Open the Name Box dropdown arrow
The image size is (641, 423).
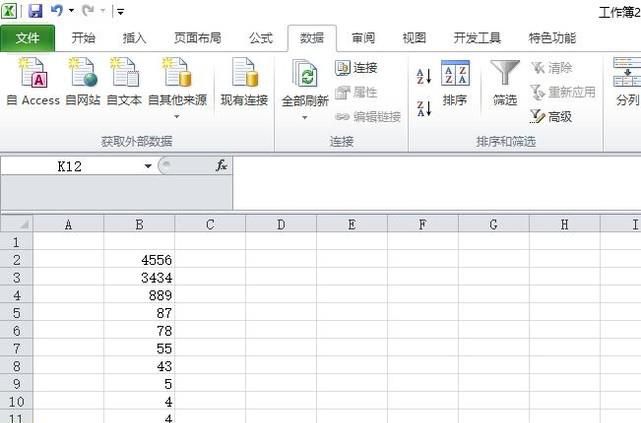tap(148, 166)
